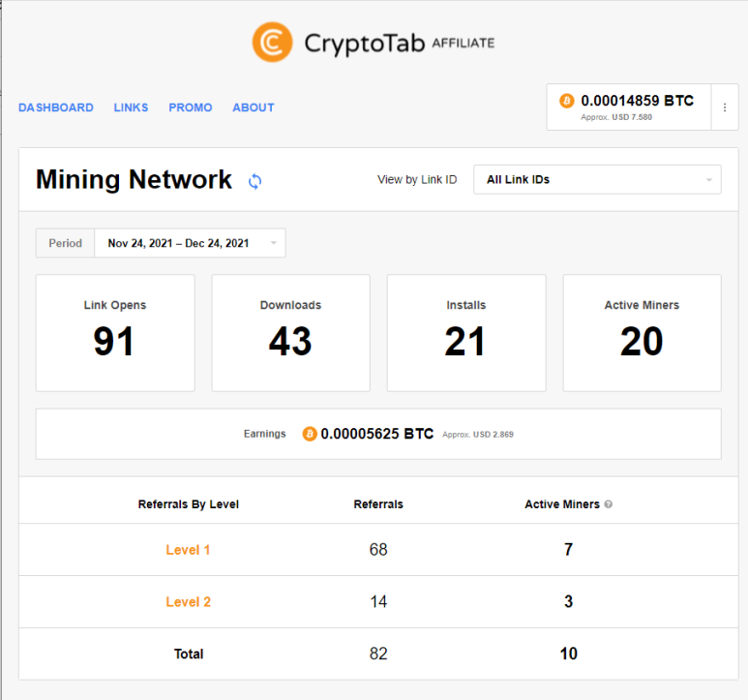
Task: Open Level 1 referrals link
Action: pyautogui.click(x=188, y=550)
